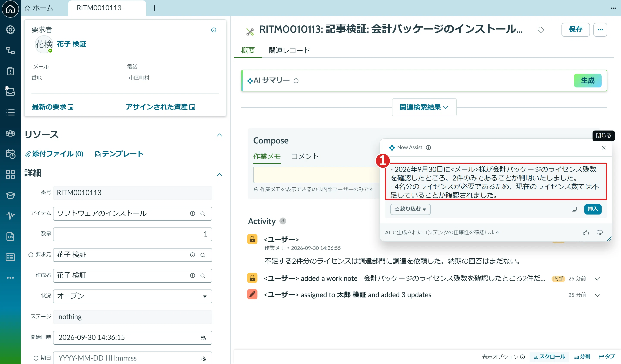Go to the ホーム tab

click(39, 8)
